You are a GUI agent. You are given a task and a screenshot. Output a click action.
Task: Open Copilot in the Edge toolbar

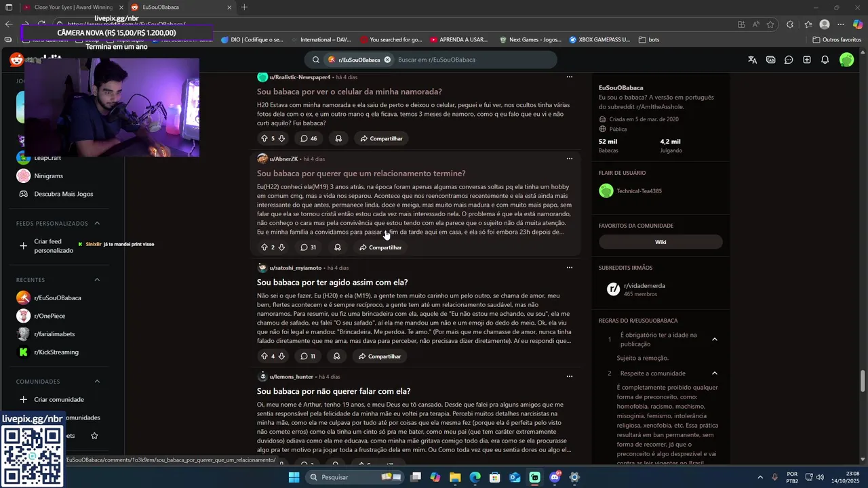point(858,24)
